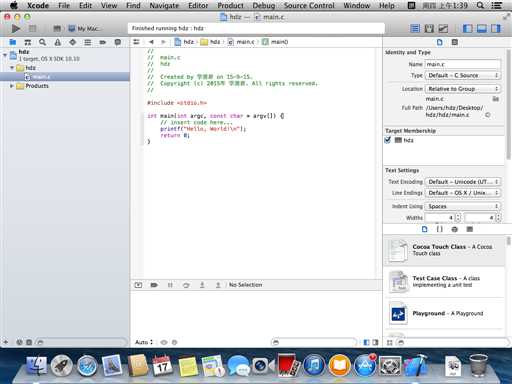
Task: Stop the running scheme
Action: coord(32,29)
